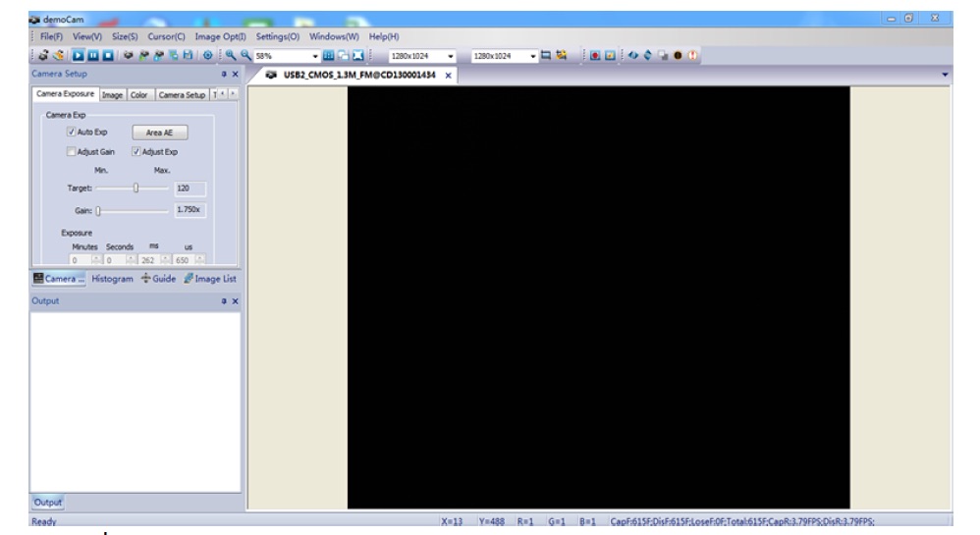Click the save disk toolbar icon
Image resolution: width=980 pixels, height=535 pixels.
188,55
